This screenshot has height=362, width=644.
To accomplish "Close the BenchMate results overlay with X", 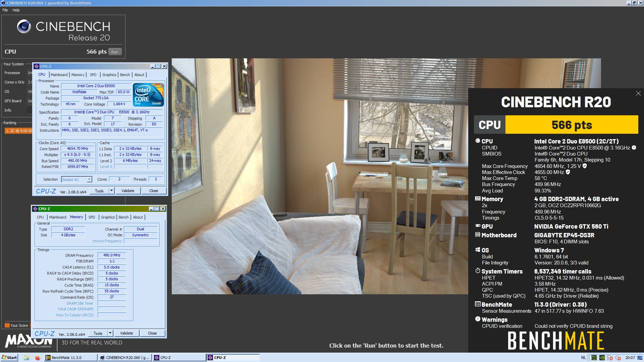I will point(638,94).
